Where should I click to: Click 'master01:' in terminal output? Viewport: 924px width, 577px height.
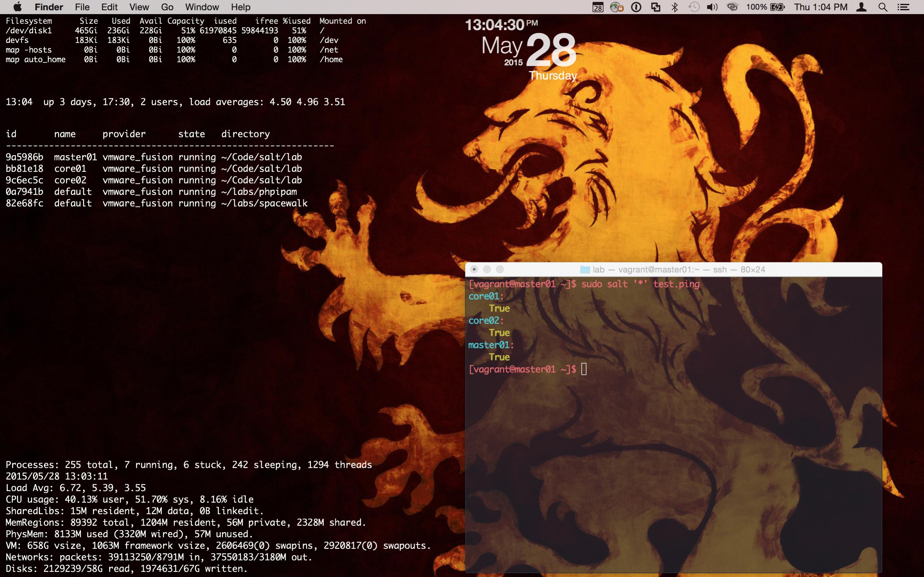pos(491,345)
